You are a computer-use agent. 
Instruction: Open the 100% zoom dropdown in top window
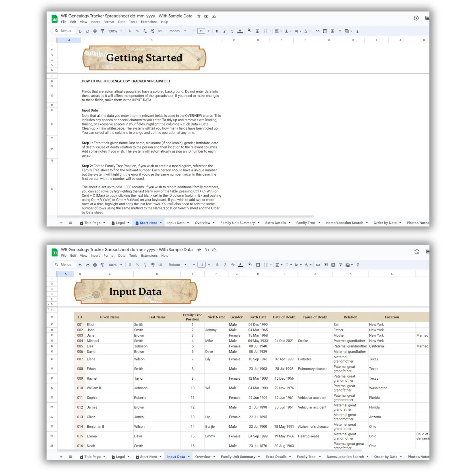tap(115, 31)
